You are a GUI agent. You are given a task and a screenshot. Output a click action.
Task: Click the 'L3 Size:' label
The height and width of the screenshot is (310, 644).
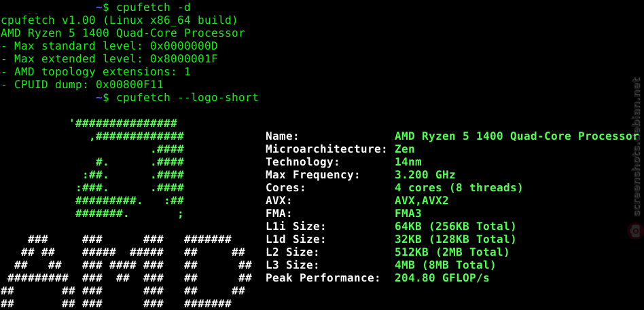[292, 265]
